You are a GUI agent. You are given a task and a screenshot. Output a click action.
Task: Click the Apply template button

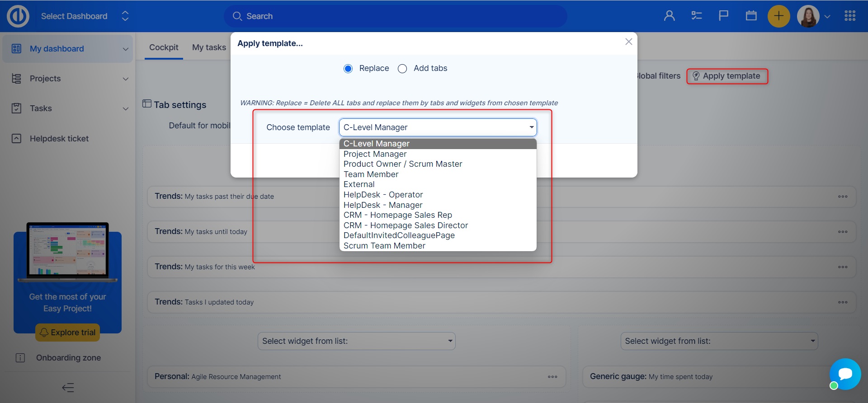pos(727,76)
